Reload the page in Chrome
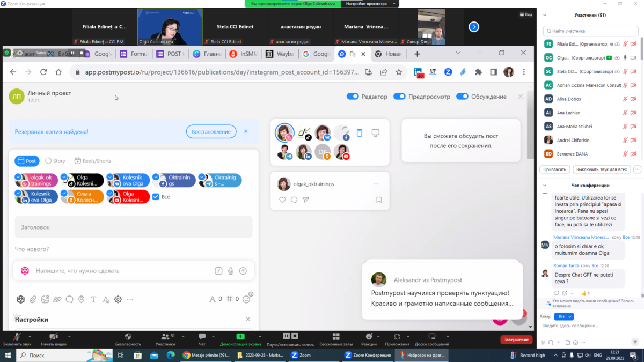 tap(43, 72)
